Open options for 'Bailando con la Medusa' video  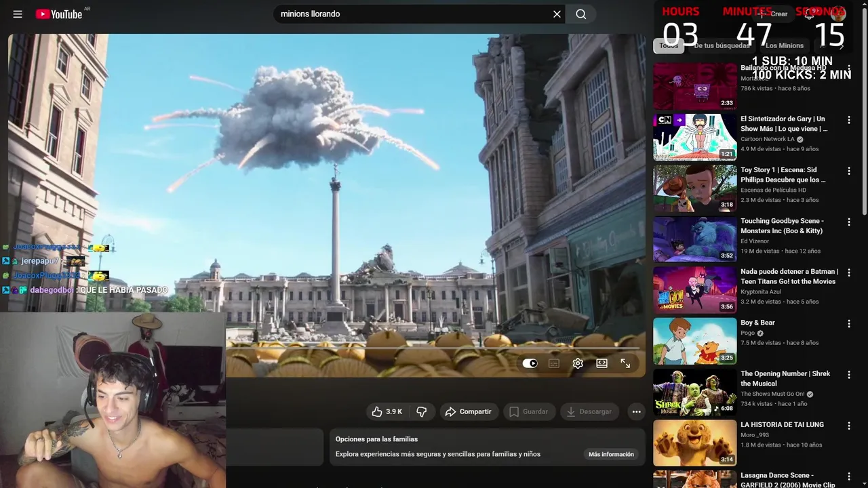coord(848,69)
